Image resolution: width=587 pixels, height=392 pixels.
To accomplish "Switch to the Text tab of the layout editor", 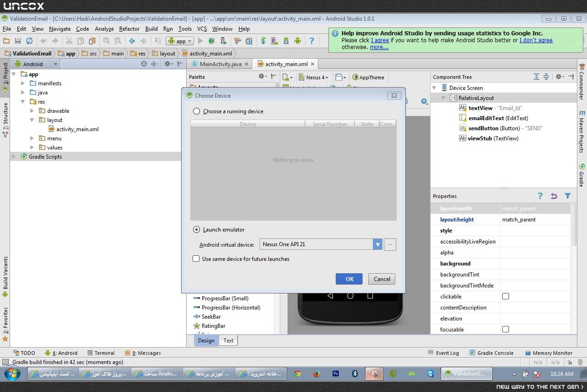I will [x=228, y=340].
